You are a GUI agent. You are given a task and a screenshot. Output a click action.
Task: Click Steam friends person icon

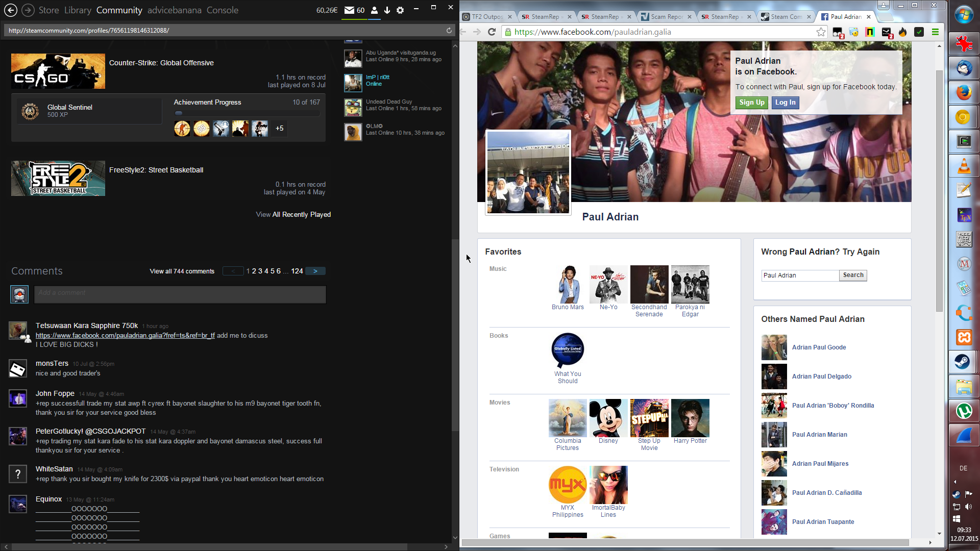(x=374, y=10)
